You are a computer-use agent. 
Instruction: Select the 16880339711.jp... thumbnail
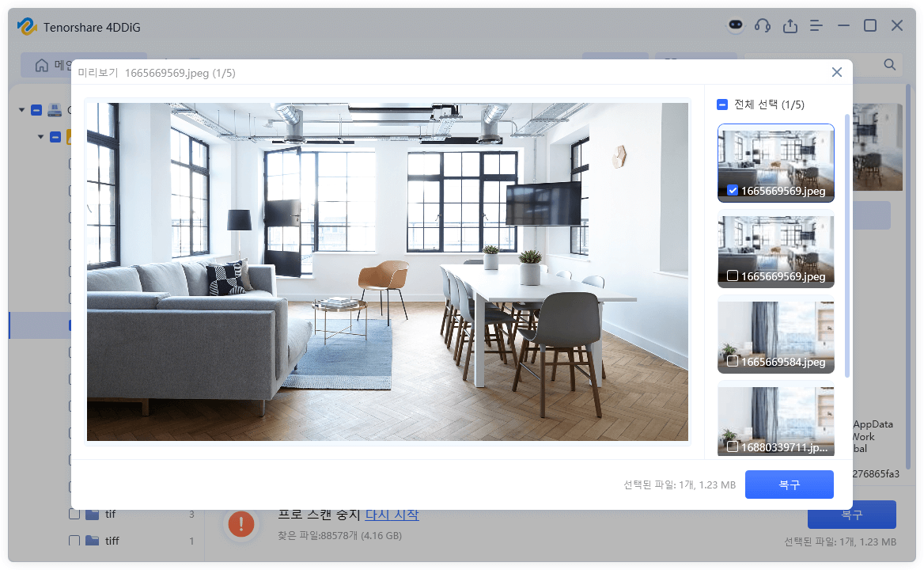776,419
